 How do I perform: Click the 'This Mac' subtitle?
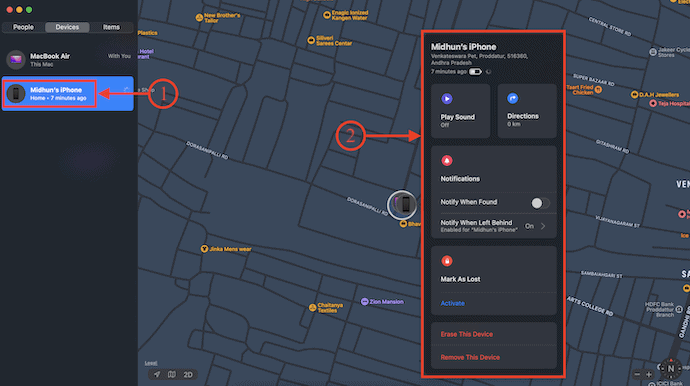(41, 64)
